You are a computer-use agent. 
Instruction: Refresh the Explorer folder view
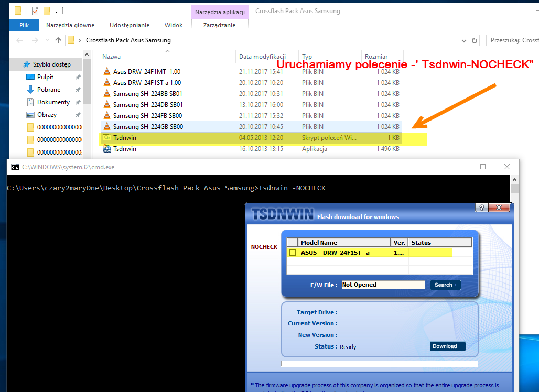pyautogui.click(x=475, y=40)
